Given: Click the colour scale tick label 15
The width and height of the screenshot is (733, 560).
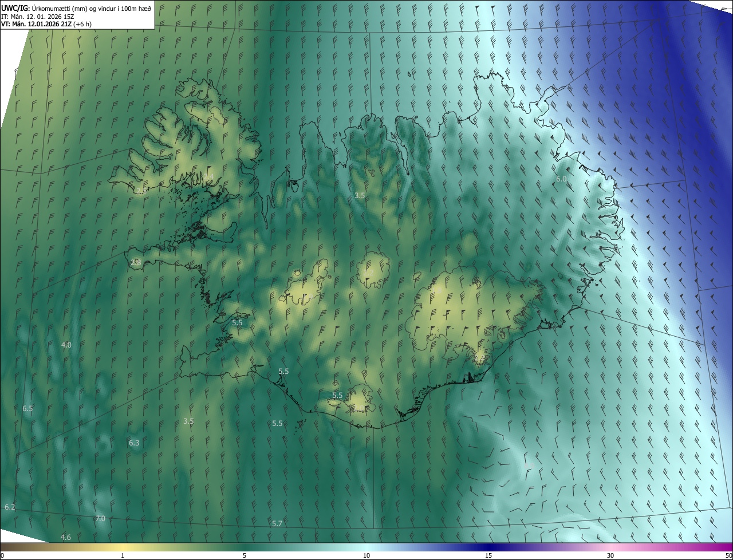Looking at the screenshot, I should point(488,555).
